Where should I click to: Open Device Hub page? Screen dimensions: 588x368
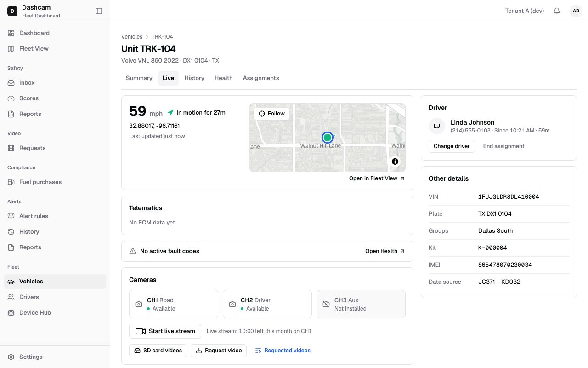click(x=55, y=313)
